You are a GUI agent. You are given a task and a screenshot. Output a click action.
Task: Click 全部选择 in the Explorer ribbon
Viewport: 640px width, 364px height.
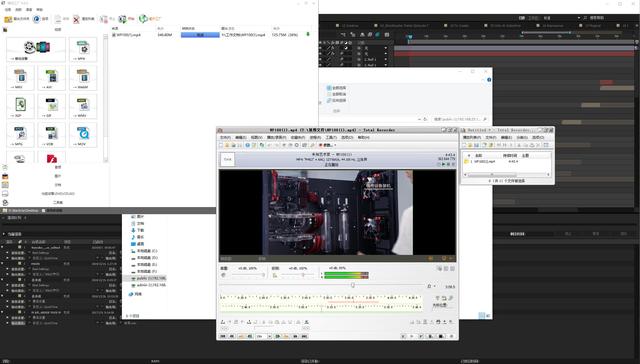point(336,88)
